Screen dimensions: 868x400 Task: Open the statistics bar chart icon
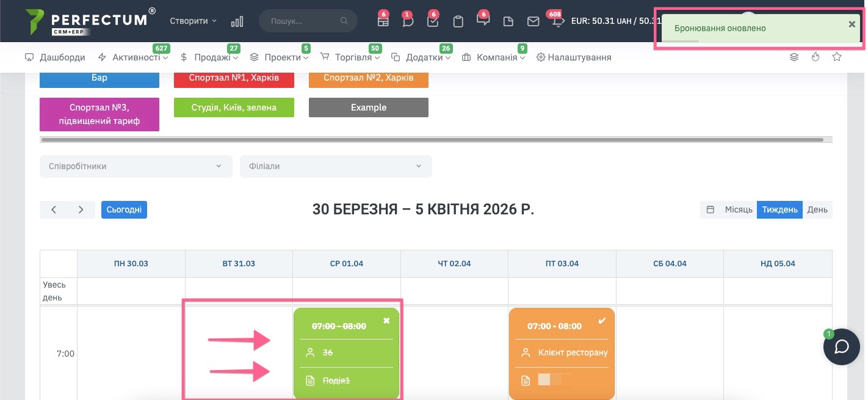tap(237, 21)
